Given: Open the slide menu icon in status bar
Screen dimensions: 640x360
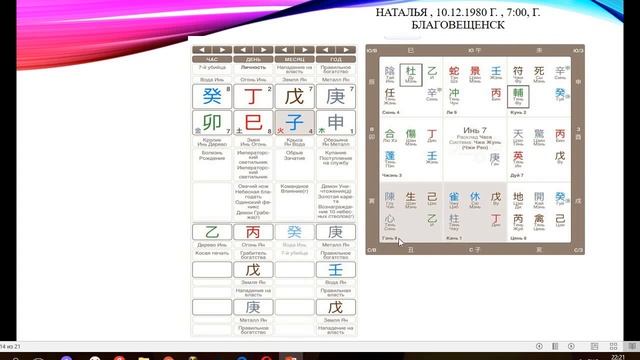Looking at the screenshot, I should pos(555,346).
